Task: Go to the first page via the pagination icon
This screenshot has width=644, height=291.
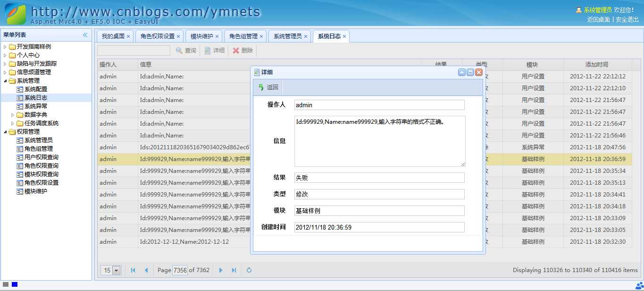Action: pos(133,270)
